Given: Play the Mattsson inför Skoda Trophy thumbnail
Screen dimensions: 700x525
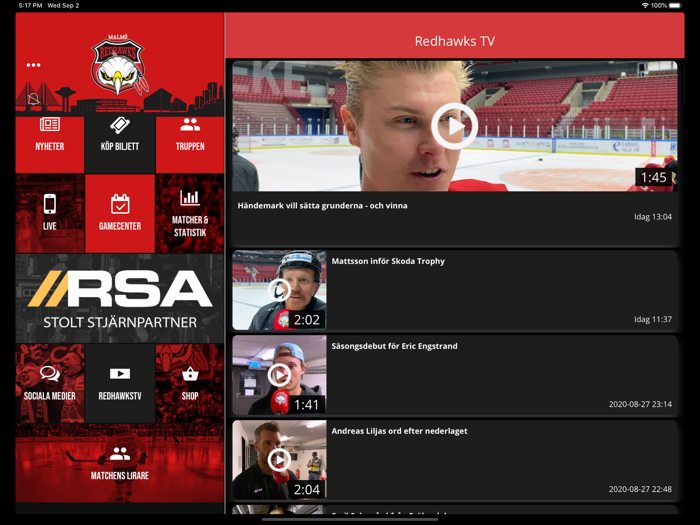Looking at the screenshot, I should click(x=279, y=290).
